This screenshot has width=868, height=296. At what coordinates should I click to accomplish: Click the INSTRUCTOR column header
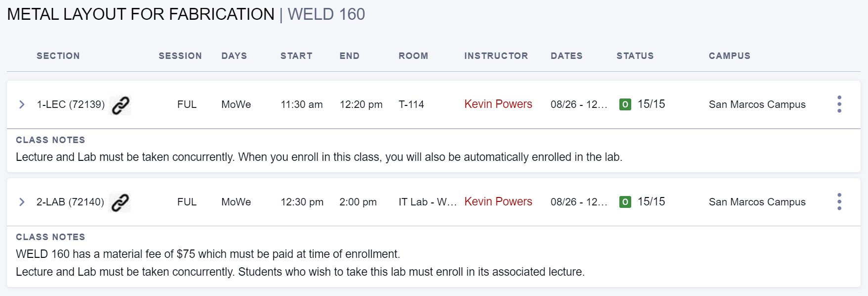click(x=496, y=56)
